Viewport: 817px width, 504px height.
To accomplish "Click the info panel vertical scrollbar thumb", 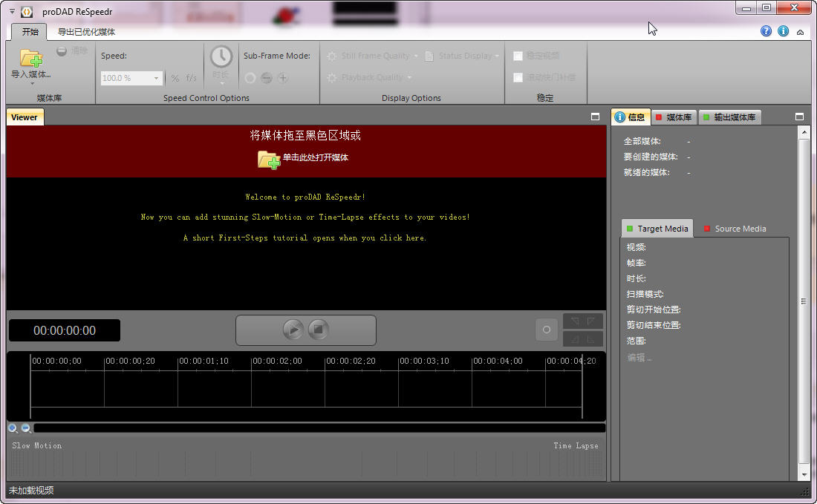I will pos(804,301).
